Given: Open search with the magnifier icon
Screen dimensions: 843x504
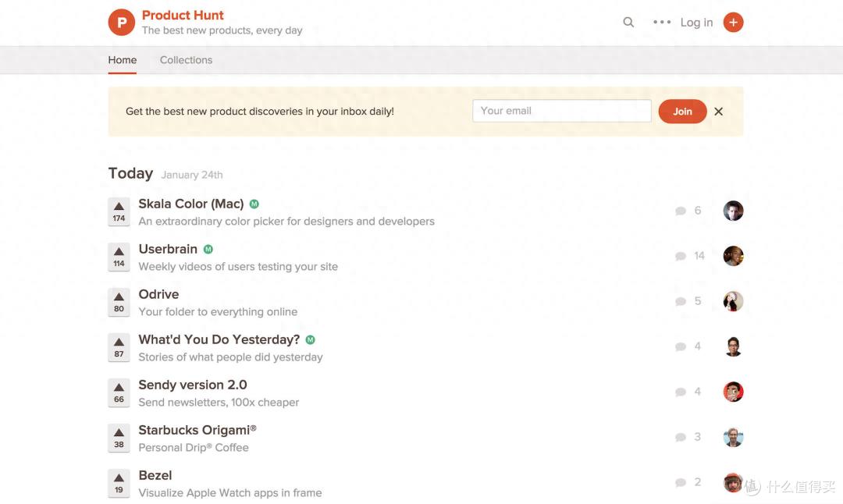Looking at the screenshot, I should (x=628, y=23).
